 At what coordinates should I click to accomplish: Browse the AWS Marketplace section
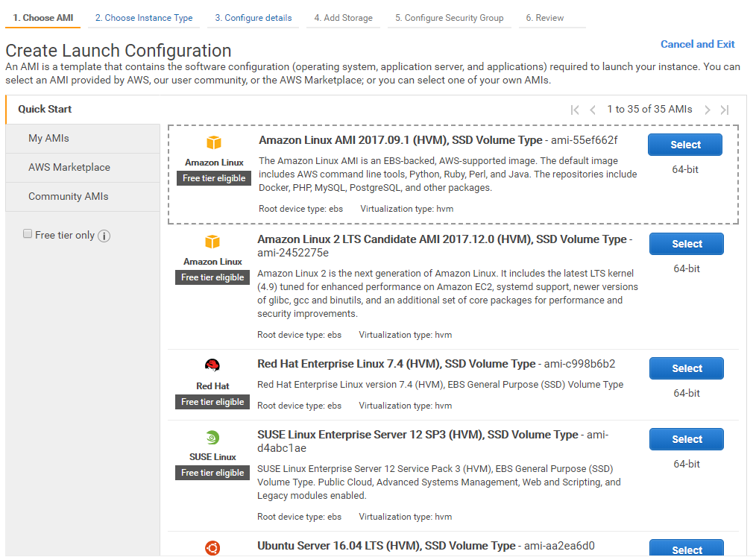69,167
